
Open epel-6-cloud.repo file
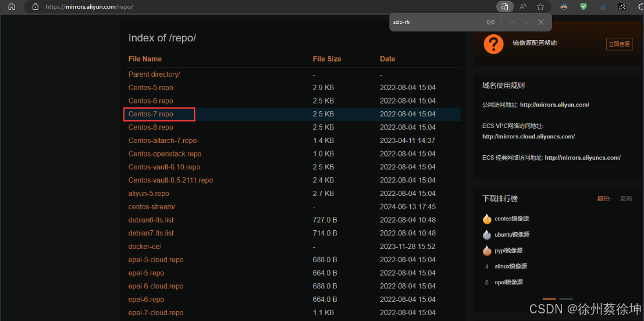(156, 286)
